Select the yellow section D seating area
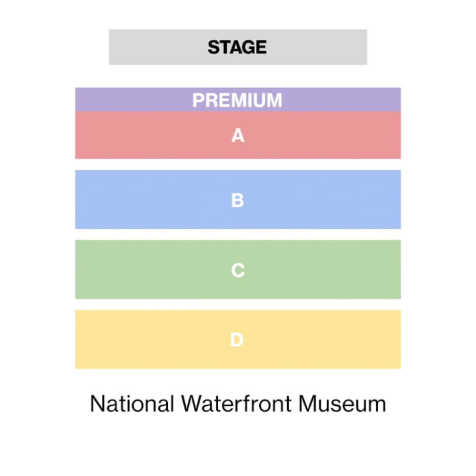Image resolution: width=476 pixels, height=476 pixels. [x=238, y=339]
